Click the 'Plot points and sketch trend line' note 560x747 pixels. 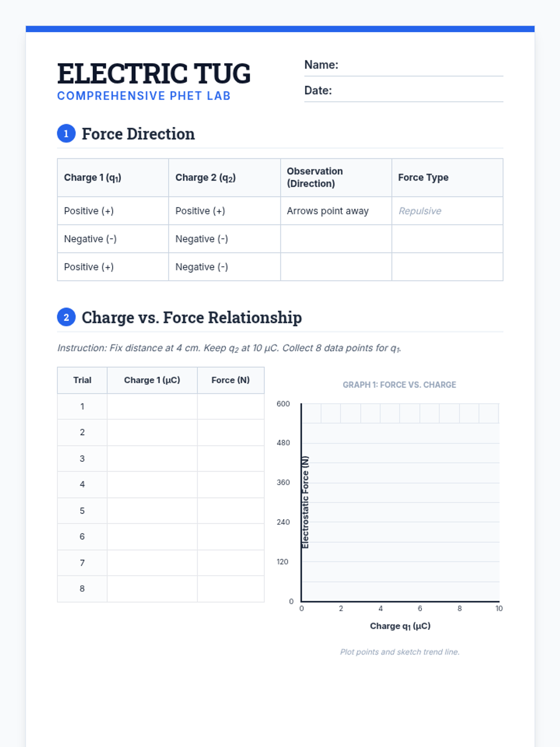[399, 652]
